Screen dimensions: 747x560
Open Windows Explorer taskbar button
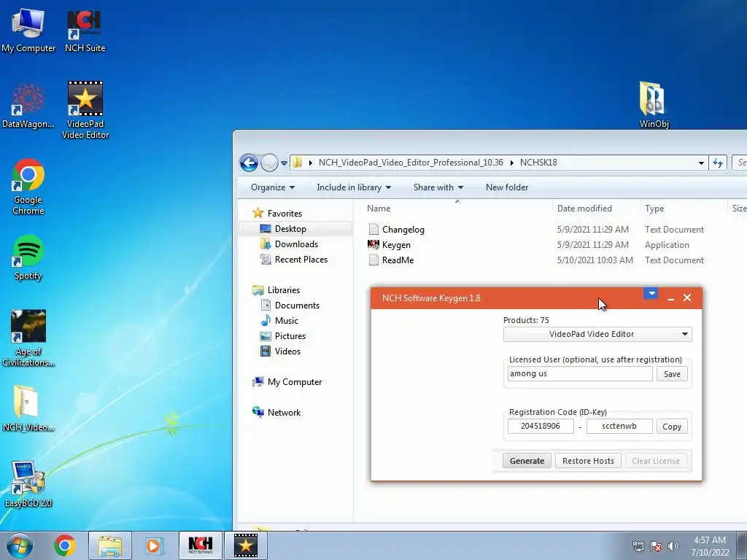point(110,545)
